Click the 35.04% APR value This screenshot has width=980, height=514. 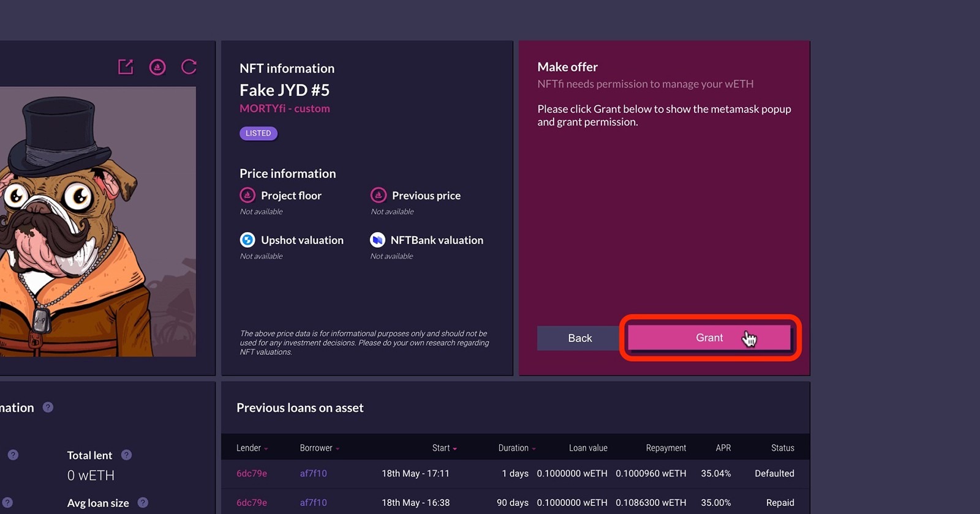(x=716, y=474)
